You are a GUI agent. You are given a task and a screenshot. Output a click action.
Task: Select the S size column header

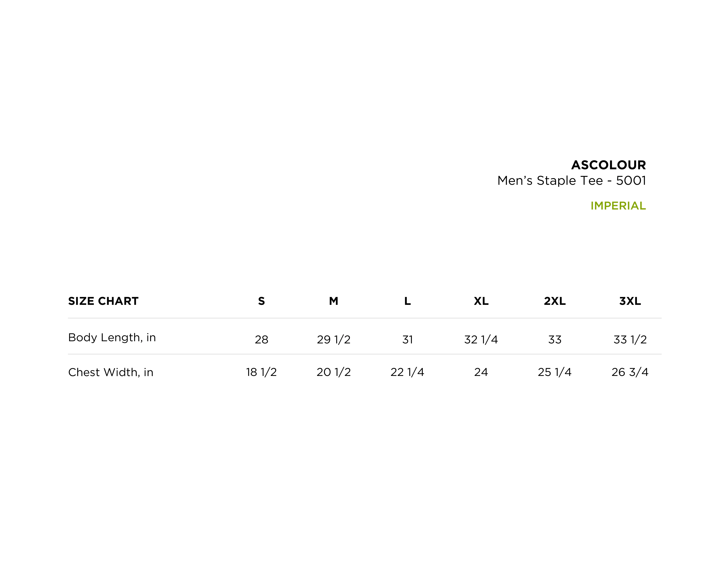(261, 301)
